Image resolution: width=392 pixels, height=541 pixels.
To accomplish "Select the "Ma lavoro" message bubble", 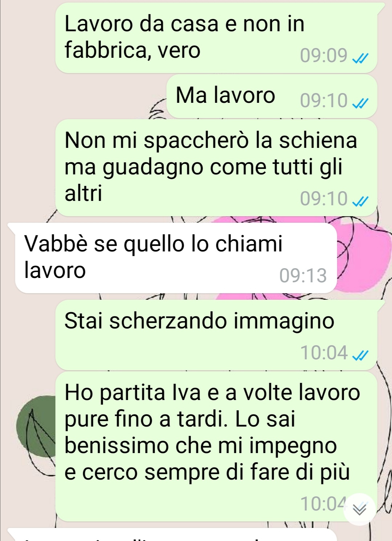I will tap(272, 96).
